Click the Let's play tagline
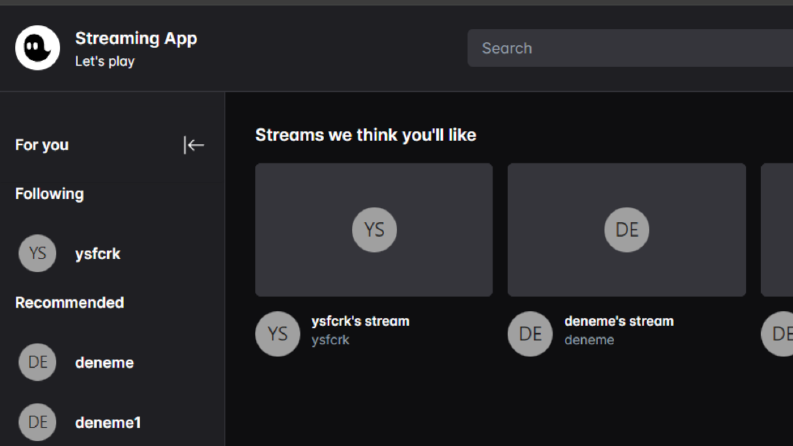 (105, 61)
